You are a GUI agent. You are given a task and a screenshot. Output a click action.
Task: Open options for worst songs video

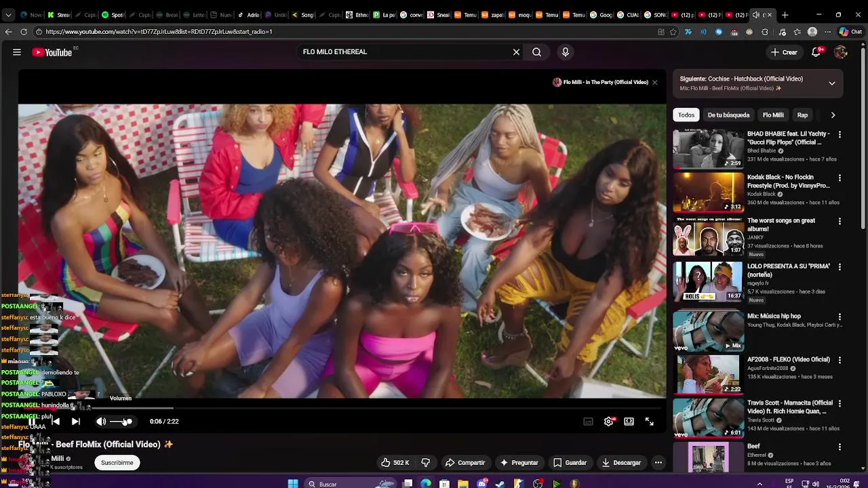[x=840, y=222]
